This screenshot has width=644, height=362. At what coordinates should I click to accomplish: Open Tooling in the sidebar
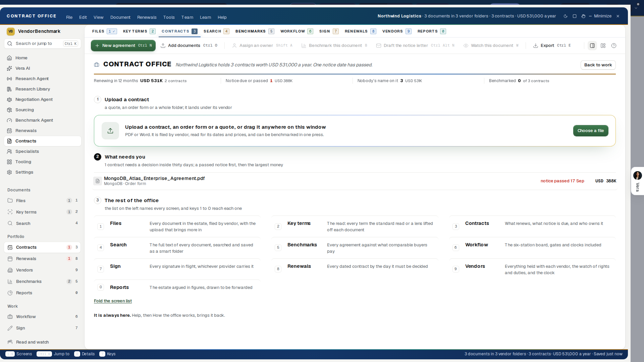(x=42, y=162)
